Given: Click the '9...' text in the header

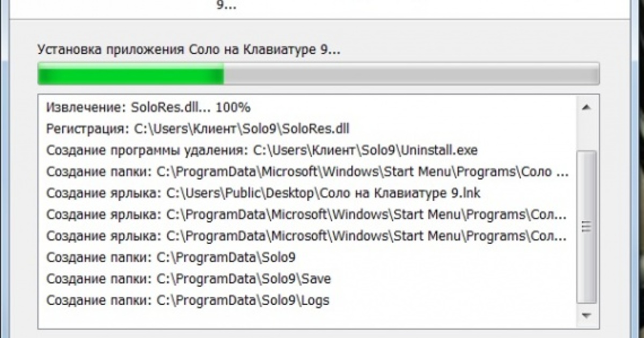Looking at the screenshot, I should coord(226,6).
